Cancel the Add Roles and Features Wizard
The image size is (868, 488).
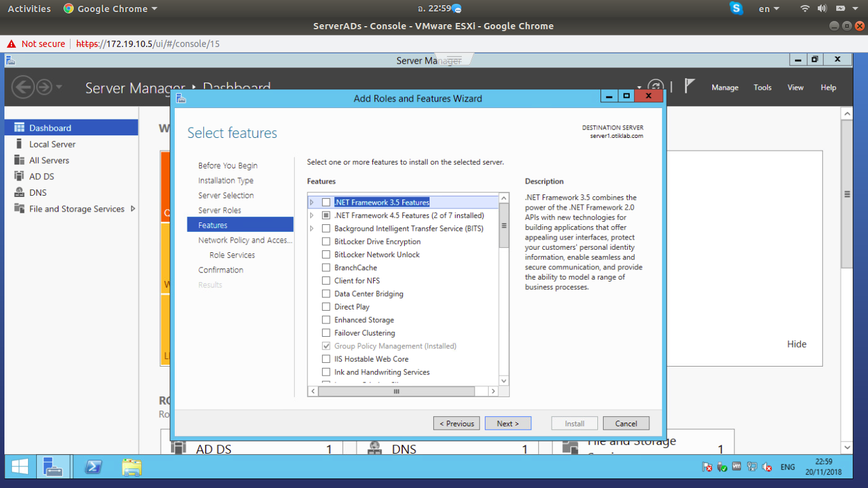click(x=626, y=423)
